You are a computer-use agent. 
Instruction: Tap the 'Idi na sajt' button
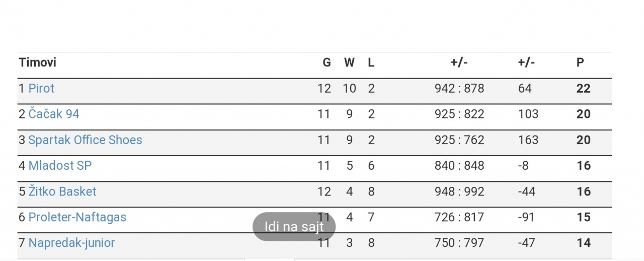click(294, 227)
